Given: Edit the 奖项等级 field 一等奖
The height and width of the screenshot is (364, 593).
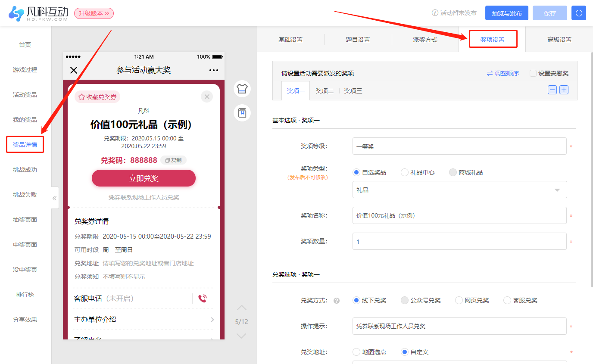Looking at the screenshot, I should point(459,146).
